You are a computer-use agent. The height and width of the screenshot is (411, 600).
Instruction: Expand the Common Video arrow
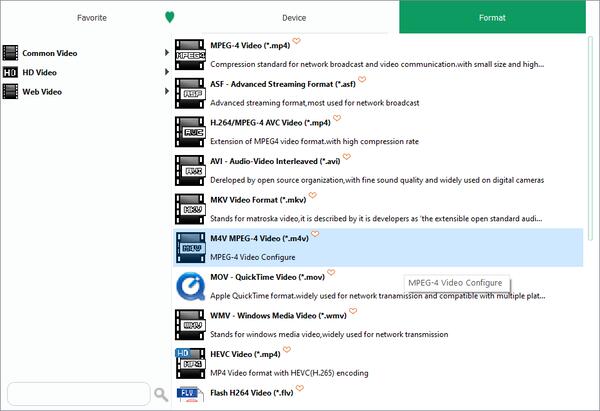click(x=166, y=52)
